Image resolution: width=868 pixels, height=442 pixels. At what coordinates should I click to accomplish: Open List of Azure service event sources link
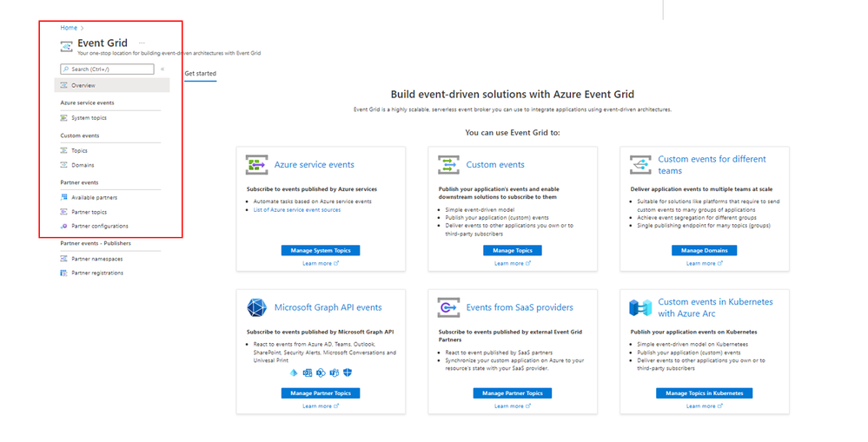tap(296, 209)
